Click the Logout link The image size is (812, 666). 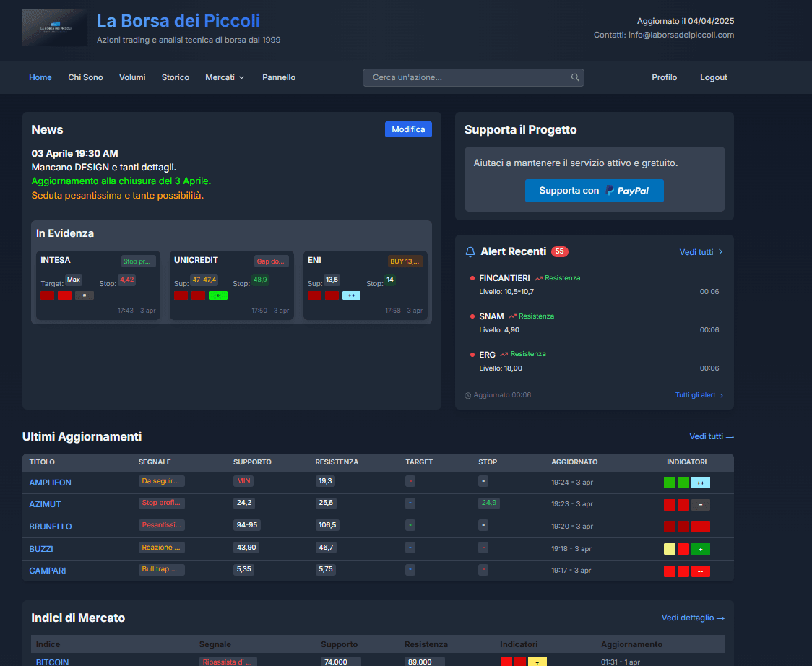click(714, 77)
